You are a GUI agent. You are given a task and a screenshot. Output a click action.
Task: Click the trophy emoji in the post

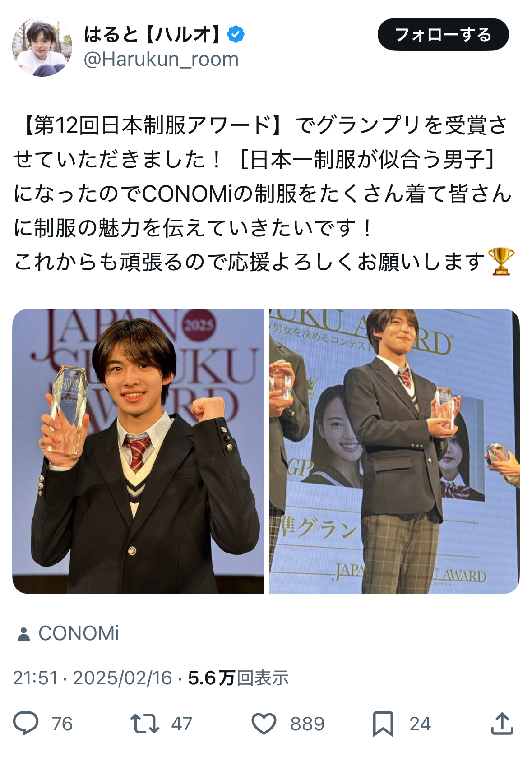(501, 262)
